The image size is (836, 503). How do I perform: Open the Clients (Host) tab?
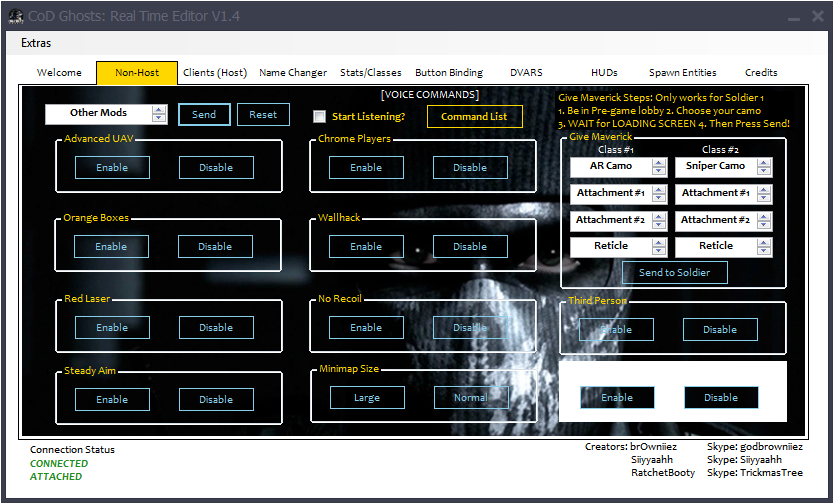click(215, 73)
